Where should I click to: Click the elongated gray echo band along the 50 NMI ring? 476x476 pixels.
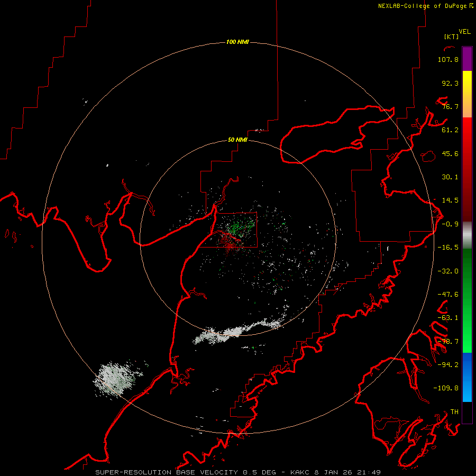pyautogui.click(x=240, y=331)
